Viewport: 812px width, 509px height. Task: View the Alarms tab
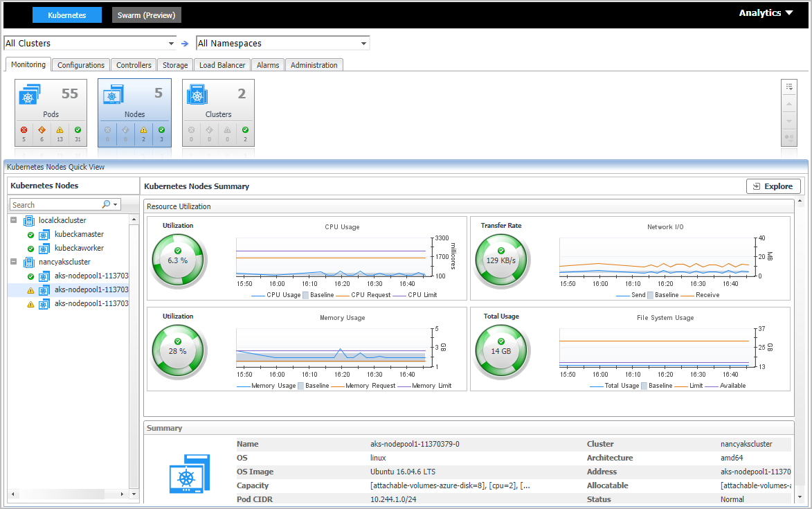tap(268, 64)
